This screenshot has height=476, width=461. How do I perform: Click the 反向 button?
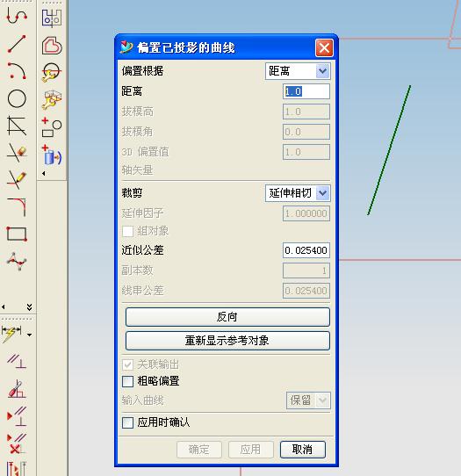coord(227,317)
